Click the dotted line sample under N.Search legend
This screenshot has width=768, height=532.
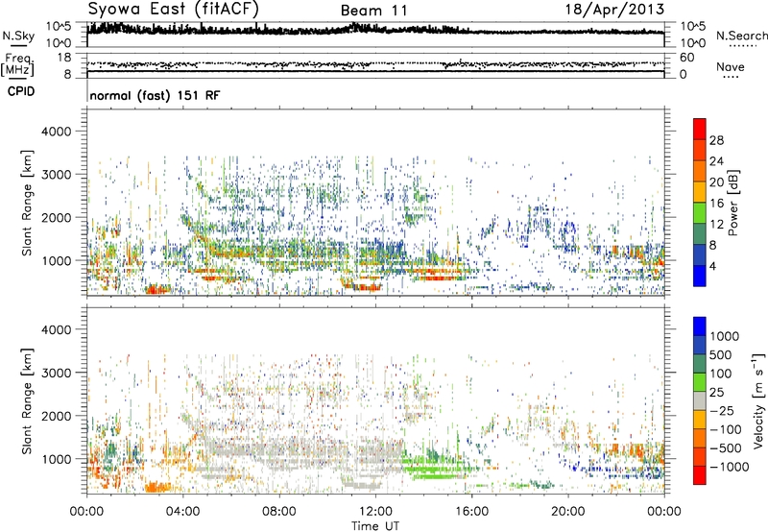pyautogui.click(x=742, y=46)
